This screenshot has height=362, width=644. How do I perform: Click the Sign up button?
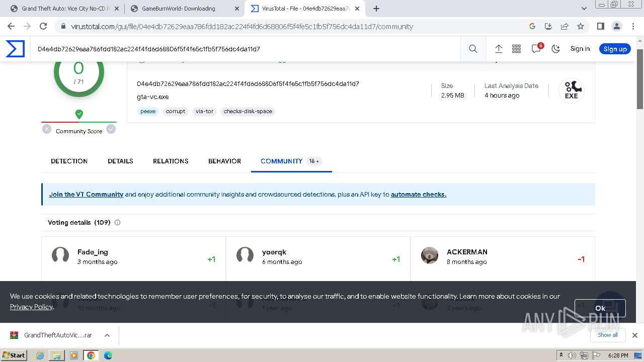pos(615,49)
